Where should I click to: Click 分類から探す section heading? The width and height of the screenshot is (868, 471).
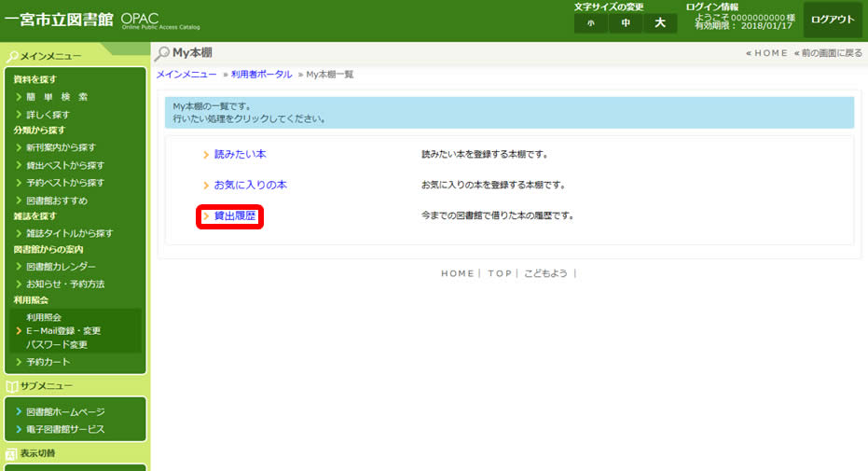39,130
